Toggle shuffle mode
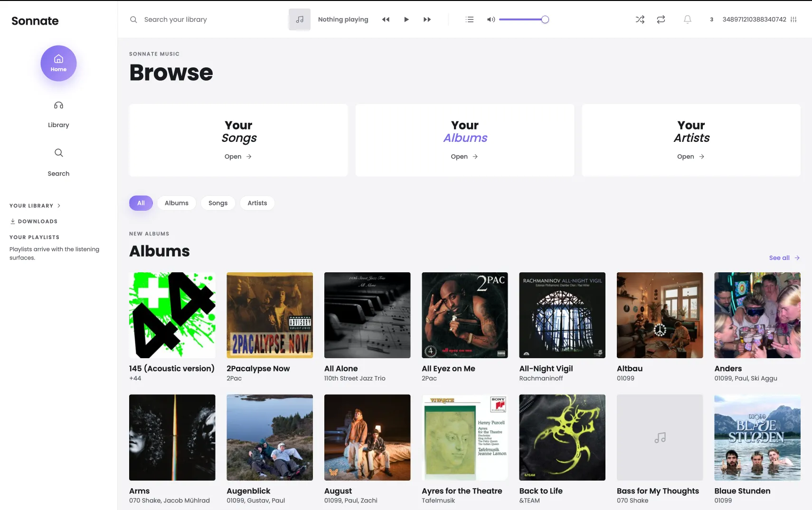This screenshot has width=812, height=510. (x=640, y=19)
